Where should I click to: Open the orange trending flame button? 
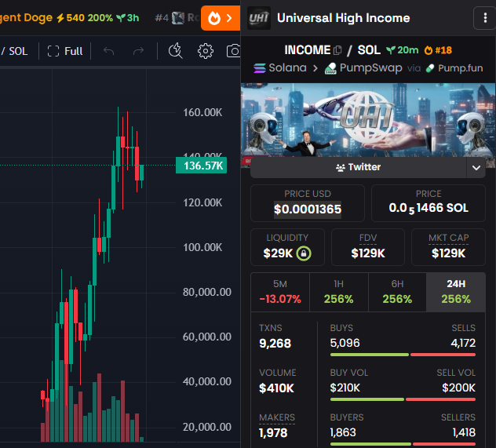pos(221,18)
